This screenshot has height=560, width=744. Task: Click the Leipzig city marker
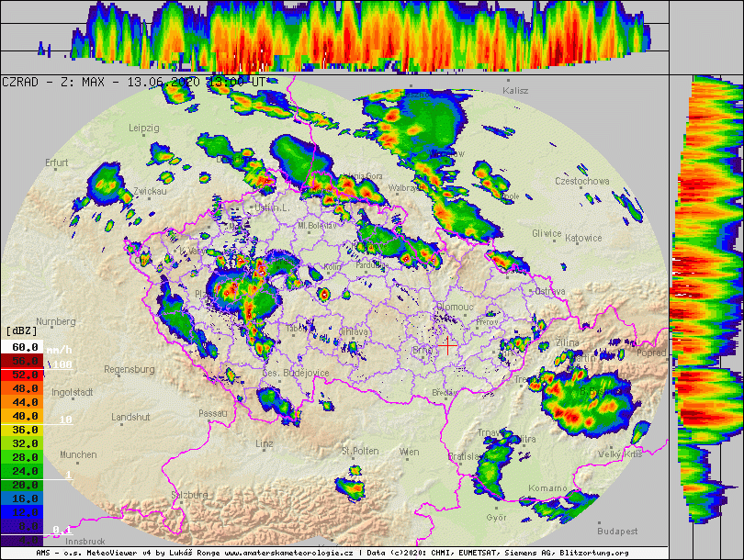tap(144, 128)
